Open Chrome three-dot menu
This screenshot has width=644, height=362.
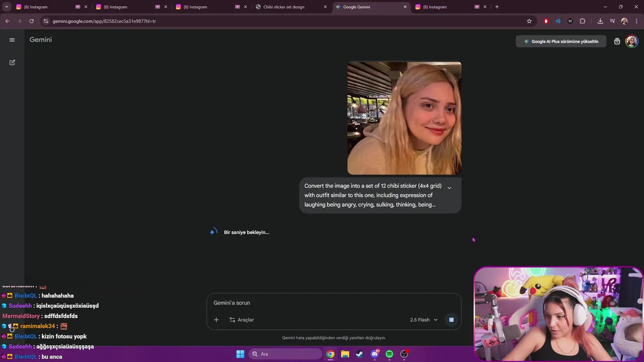point(636,21)
